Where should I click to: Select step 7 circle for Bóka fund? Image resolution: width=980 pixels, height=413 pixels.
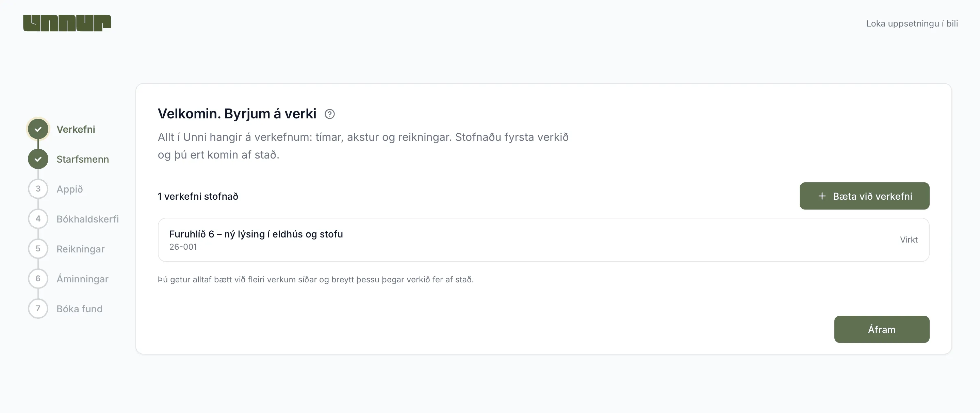pos(38,309)
